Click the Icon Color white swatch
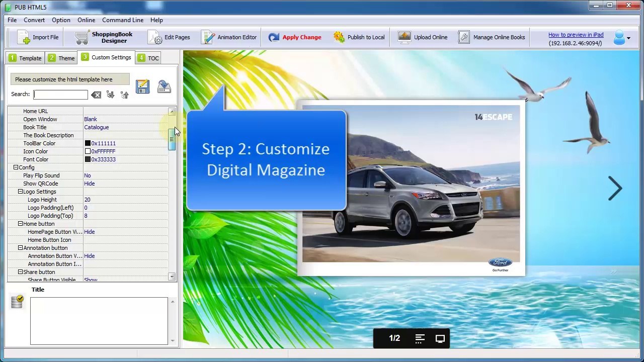The width and height of the screenshot is (644, 362). pos(88,151)
